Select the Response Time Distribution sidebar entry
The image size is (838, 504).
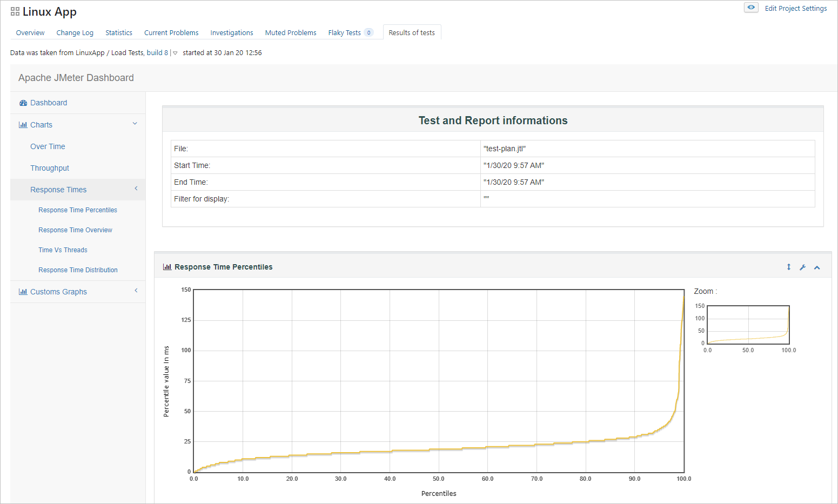78,270
